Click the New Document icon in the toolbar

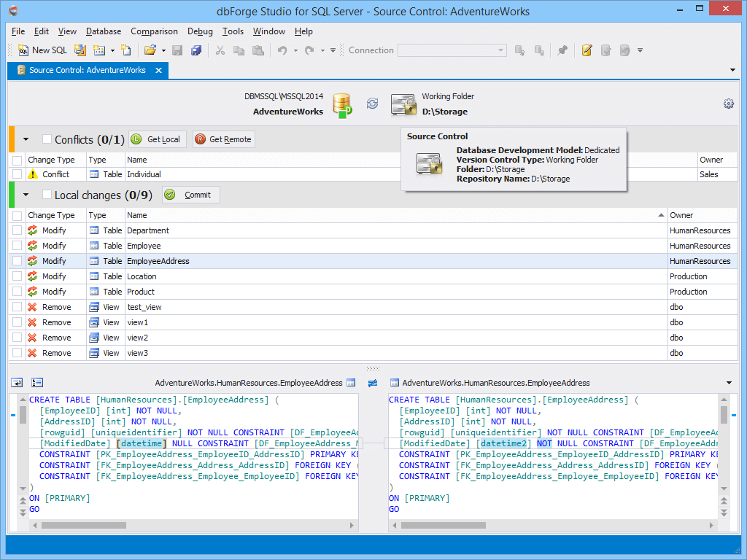126,50
